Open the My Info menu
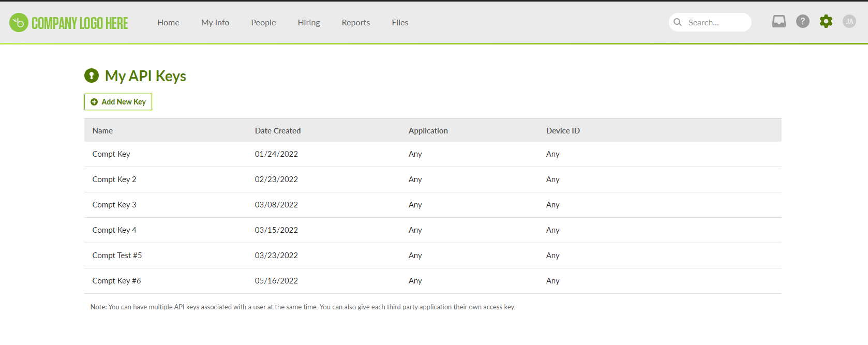The height and width of the screenshot is (345, 868). coord(215,23)
